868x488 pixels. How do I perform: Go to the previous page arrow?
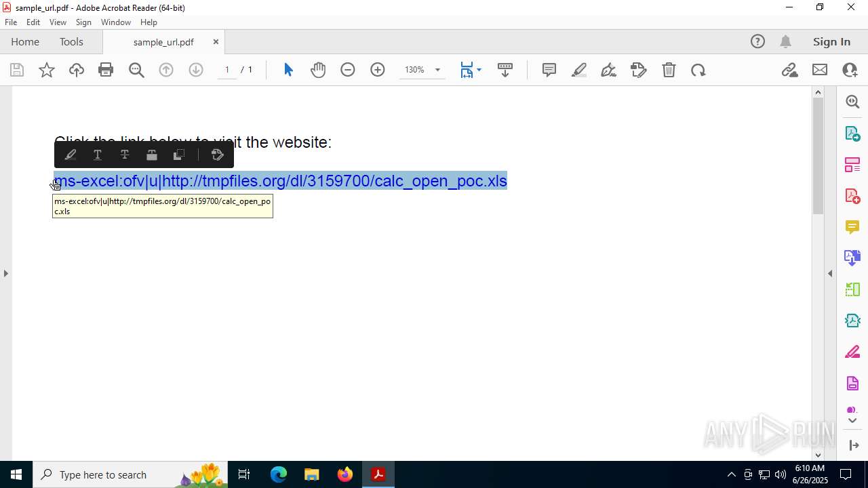pos(166,70)
